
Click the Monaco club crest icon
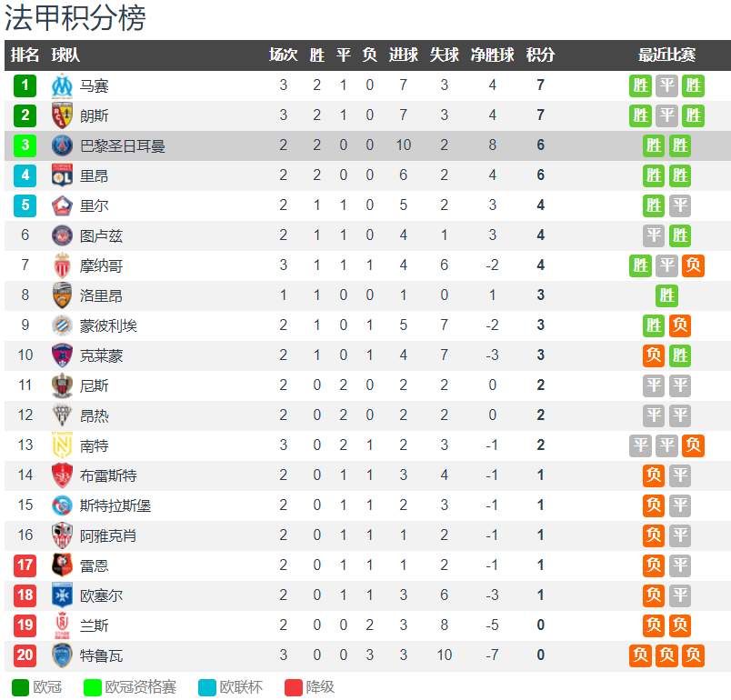click(62, 265)
